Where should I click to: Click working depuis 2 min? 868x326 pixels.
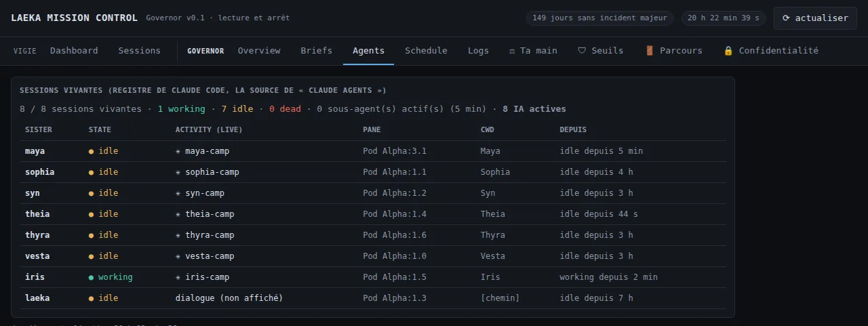tap(609, 277)
